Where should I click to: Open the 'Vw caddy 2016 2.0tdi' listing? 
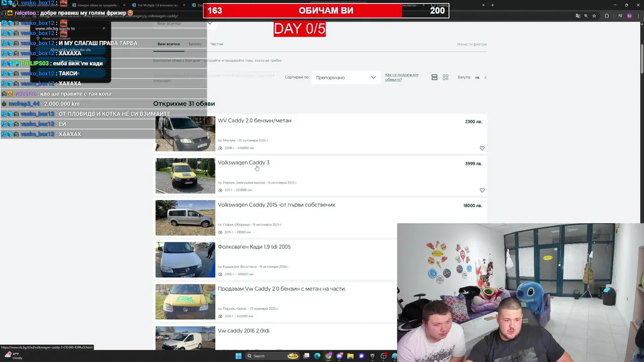tap(244, 331)
